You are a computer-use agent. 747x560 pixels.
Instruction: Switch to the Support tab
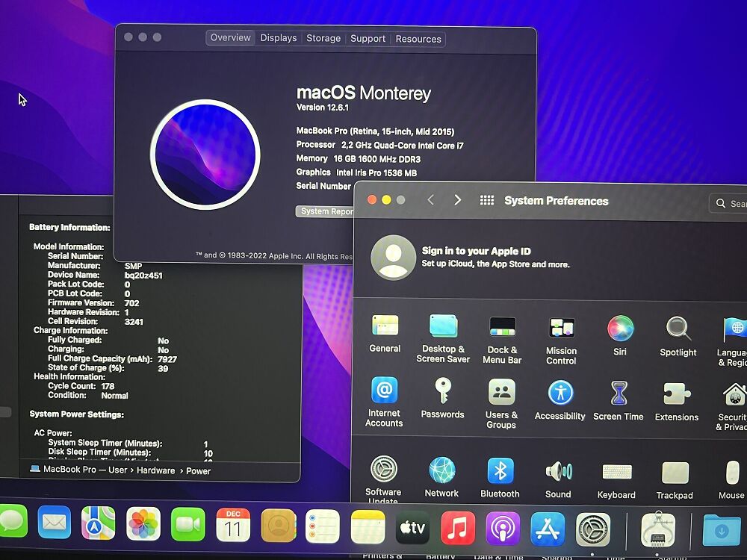point(368,39)
